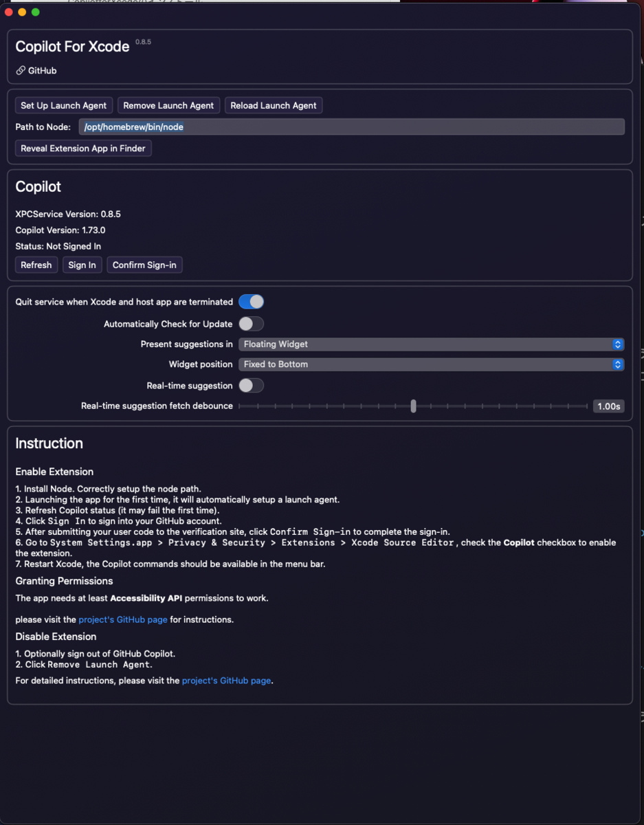
Task: Click the yellow minimize window button
Action: click(x=22, y=12)
